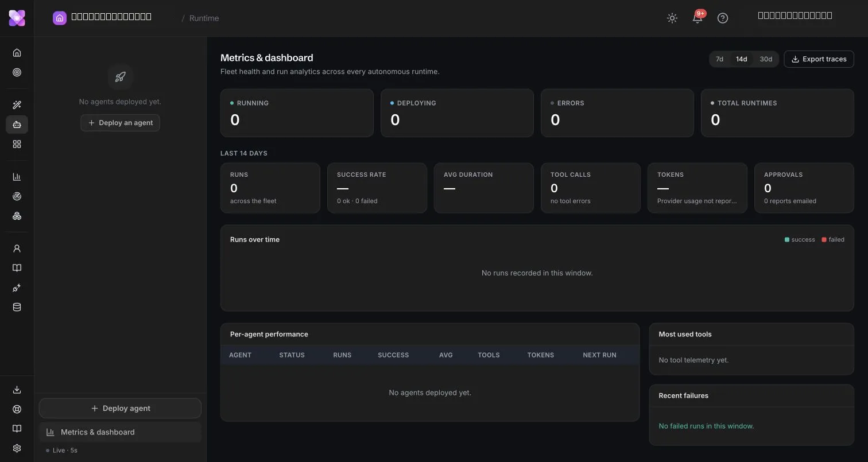The height and width of the screenshot is (462, 868).
Task: Open the four-squares grid sidebar icon
Action: pos(17,144)
